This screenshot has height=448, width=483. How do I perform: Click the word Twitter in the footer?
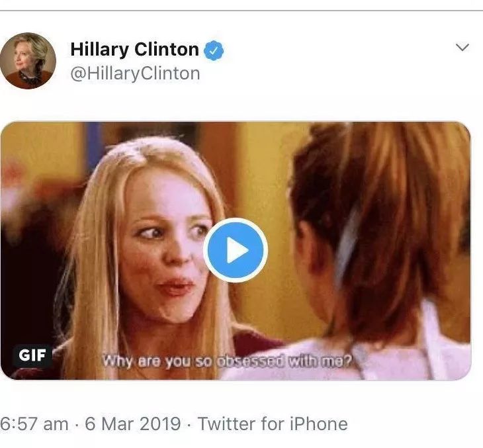[226, 424]
